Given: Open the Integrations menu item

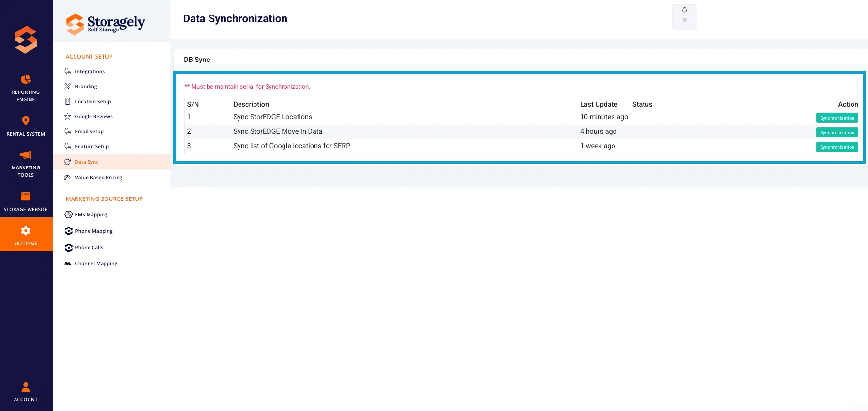Looking at the screenshot, I should point(90,71).
